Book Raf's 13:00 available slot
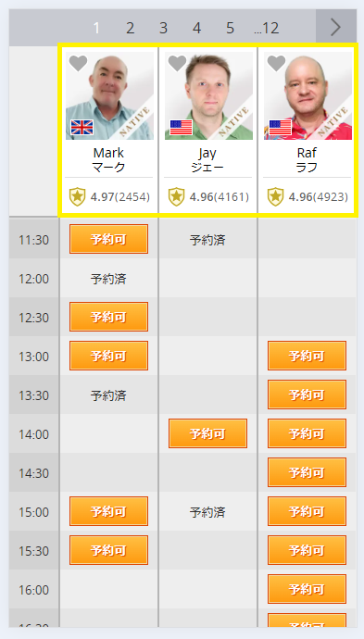This screenshot has width=364, height=639. (307, 356)
